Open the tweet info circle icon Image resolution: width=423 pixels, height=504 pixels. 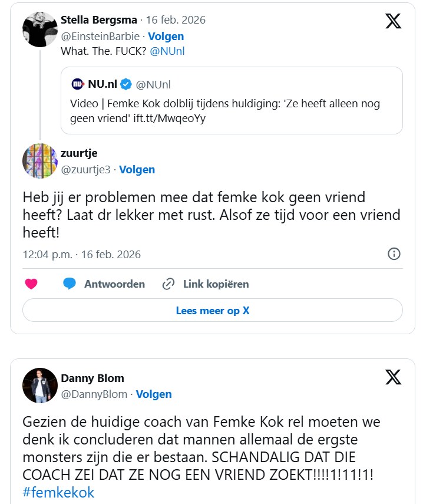coord(394,254)
